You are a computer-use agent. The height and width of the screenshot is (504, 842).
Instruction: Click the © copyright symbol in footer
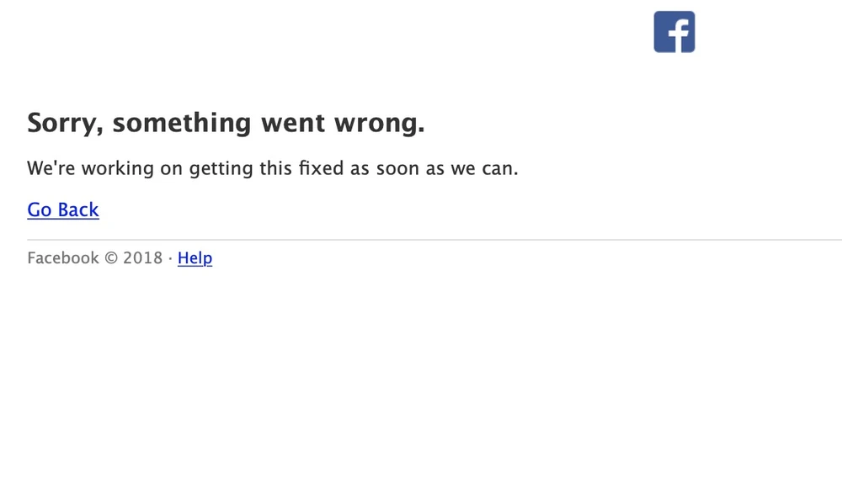point(111,258)
